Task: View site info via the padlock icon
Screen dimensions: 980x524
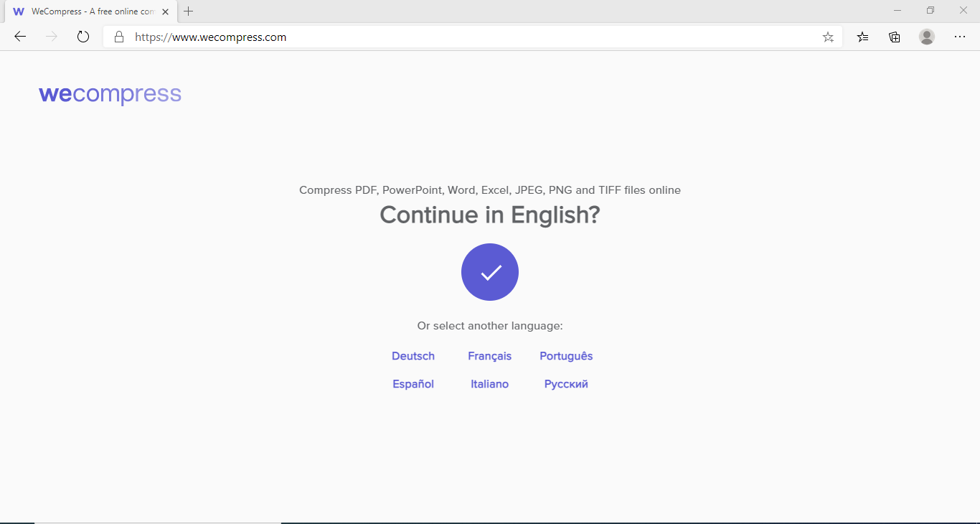Action: [119, 37]
